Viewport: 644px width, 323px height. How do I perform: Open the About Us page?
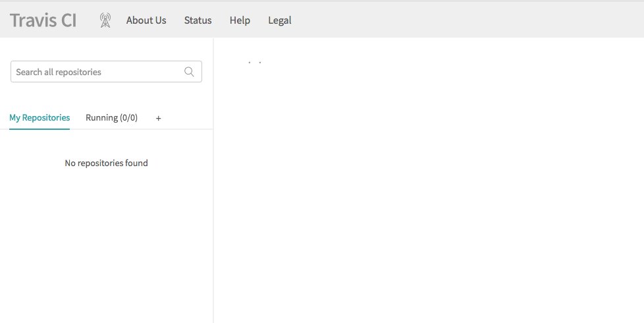click(x=146, y=20)
